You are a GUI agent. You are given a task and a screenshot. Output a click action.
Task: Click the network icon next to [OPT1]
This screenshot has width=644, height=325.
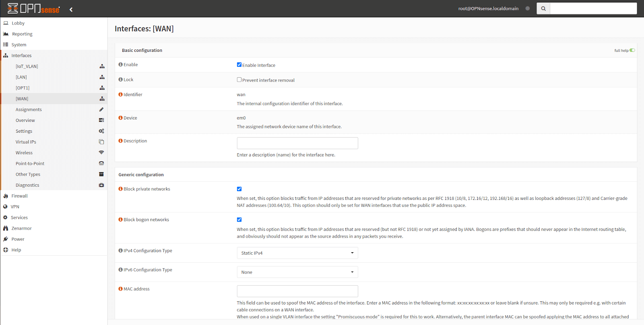[x=102, y=88]
